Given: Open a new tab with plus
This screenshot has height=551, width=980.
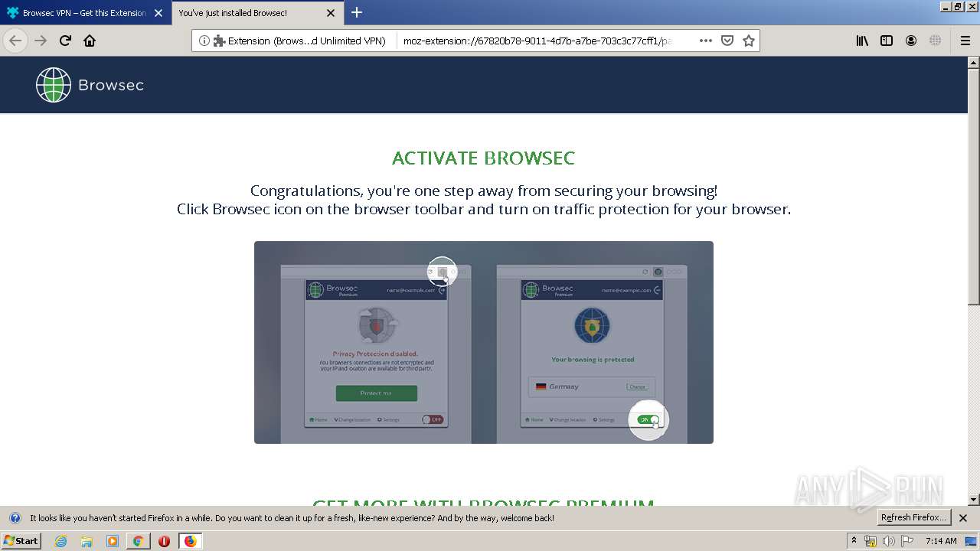Looking at the screenshot, I should point(357,12).
